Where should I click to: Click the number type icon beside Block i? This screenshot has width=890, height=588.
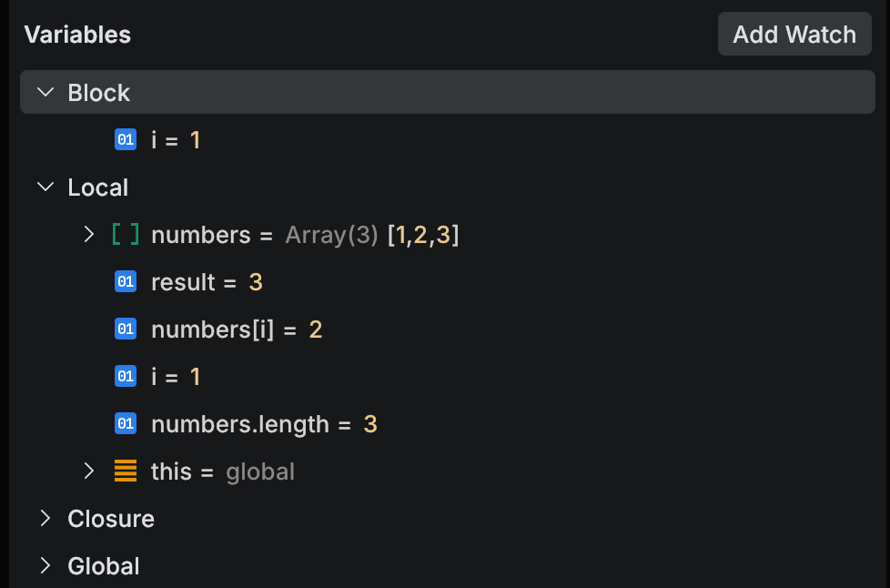(125, 140)
